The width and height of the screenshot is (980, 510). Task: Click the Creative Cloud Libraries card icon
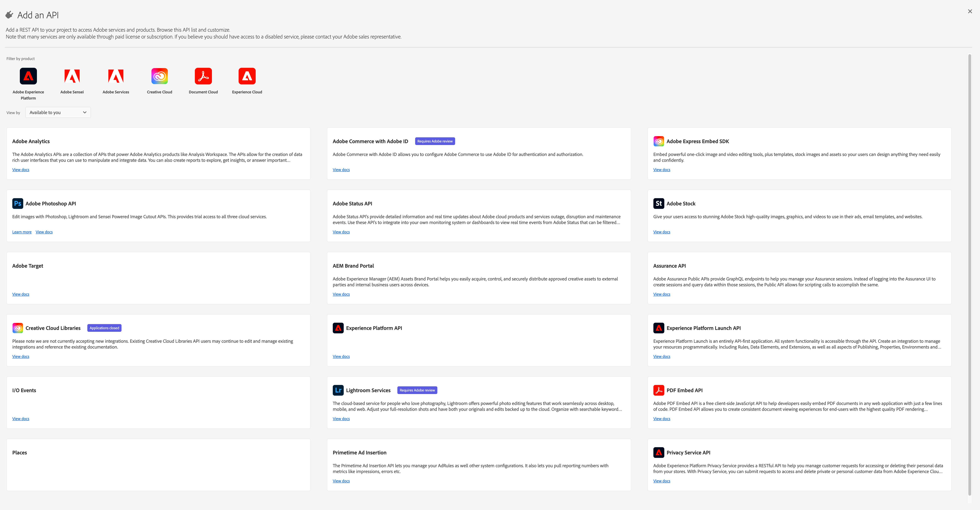pos(17,328)
